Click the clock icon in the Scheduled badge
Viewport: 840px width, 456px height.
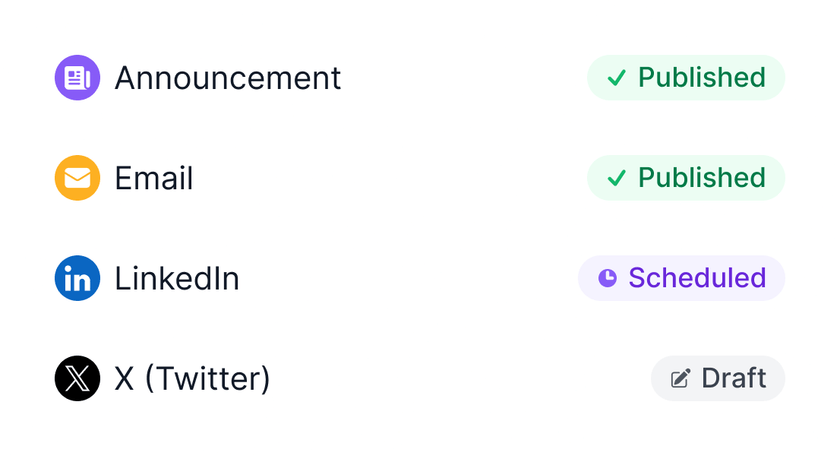pyautogui.click(x=607, y=278)
